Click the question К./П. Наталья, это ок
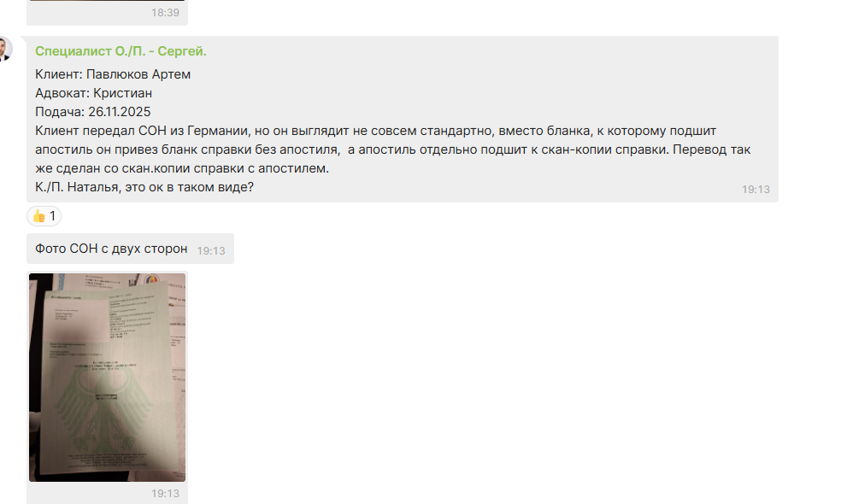 point(144,187)
